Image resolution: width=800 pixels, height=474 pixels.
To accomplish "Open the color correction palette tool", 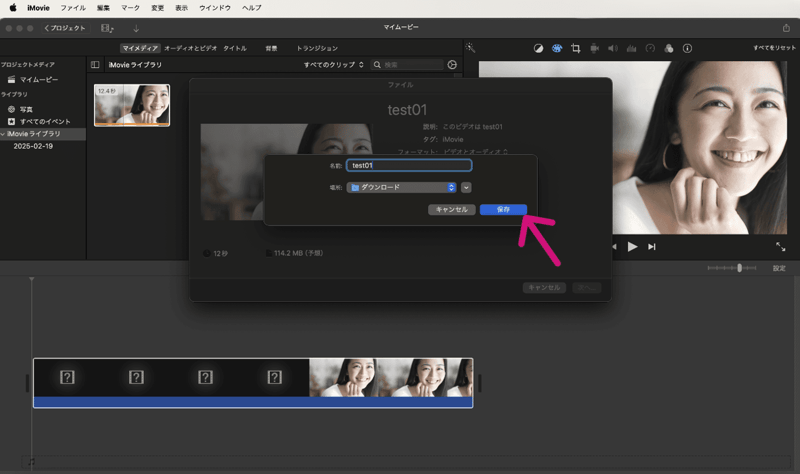I will coord(556,48).
